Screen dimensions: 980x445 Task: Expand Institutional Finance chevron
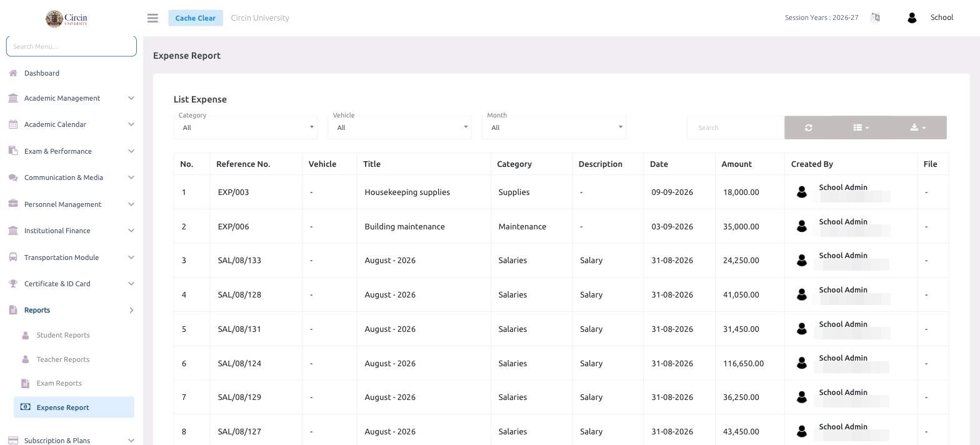click(131, 231)
